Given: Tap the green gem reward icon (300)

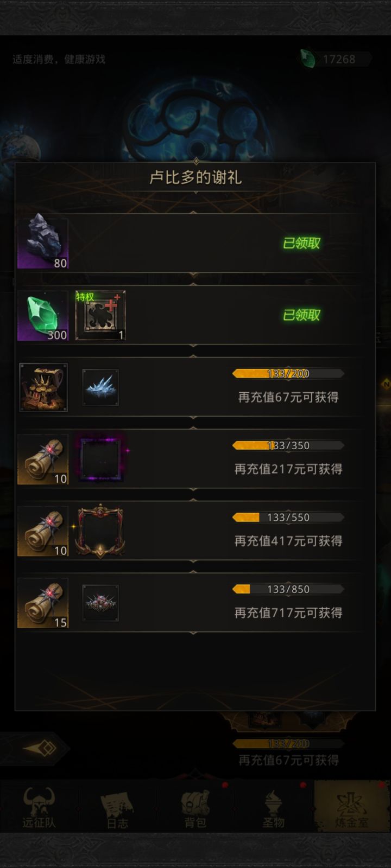Looking at the screenshot, I should [x=43, y=315].
